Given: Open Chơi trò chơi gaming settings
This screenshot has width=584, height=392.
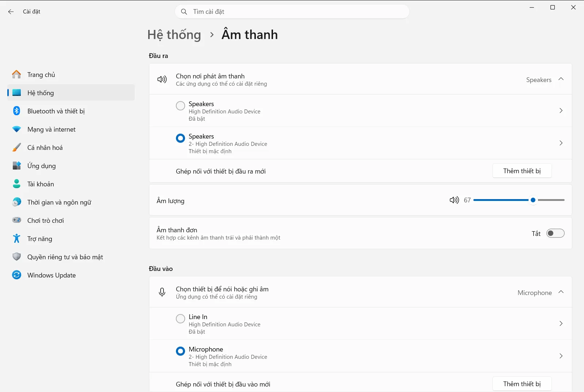Looking at the screenshot, I should [71, 220].
